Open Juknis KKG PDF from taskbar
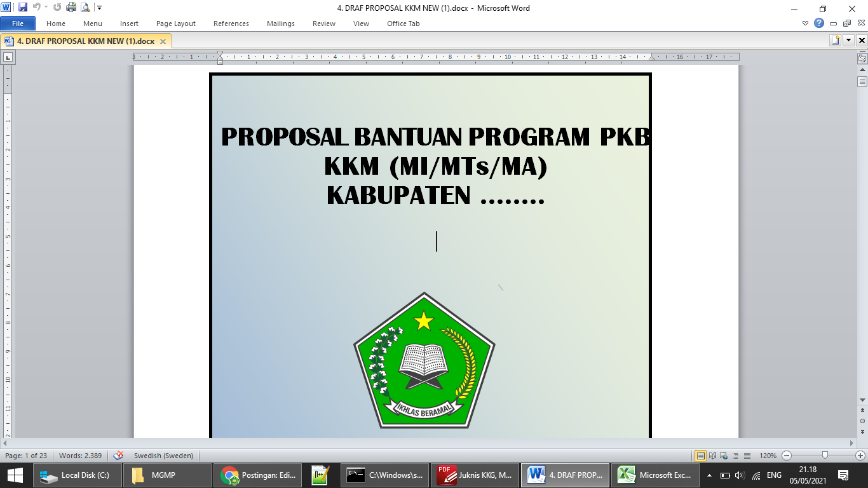868x488 pixels. [x=474, y=475]
